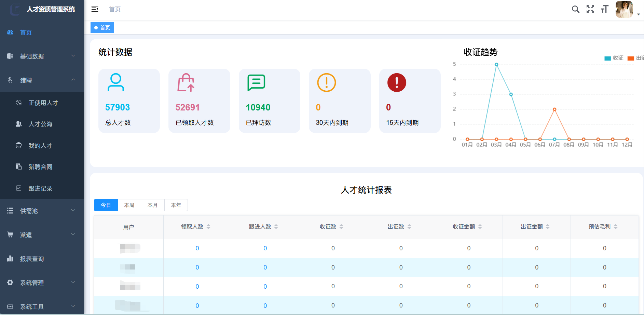Click the 猎聘 sidebar icon
This screenshot has height=315, width=644.
[10, 80]
